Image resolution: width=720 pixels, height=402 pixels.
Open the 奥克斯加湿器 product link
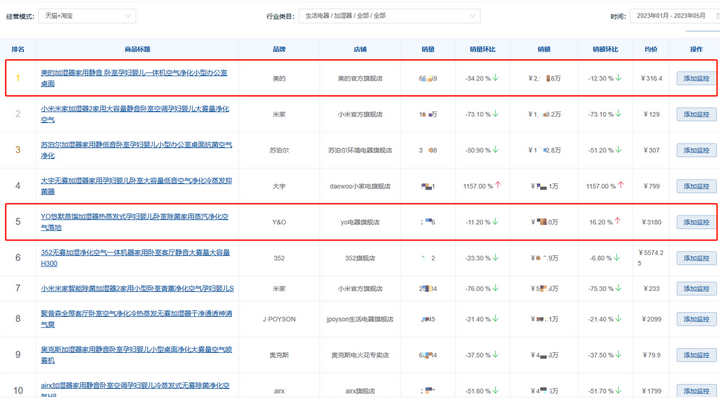tap(136, 355)
